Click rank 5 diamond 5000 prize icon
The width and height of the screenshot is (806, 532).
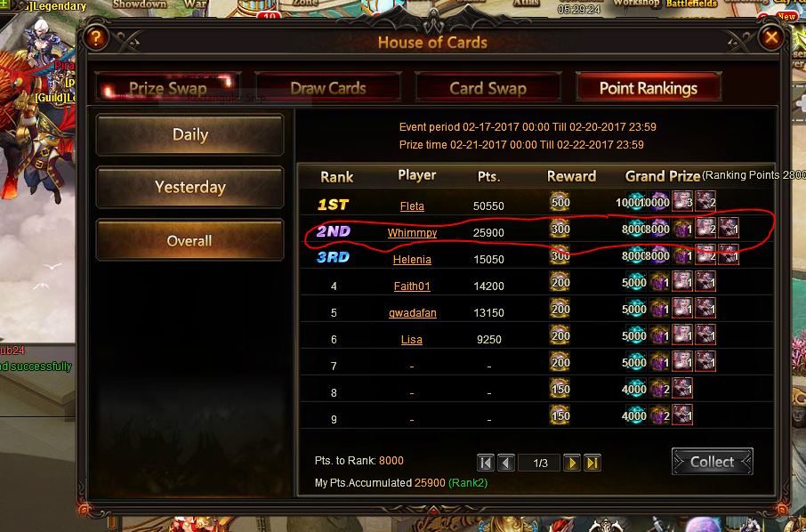(633, 309)
